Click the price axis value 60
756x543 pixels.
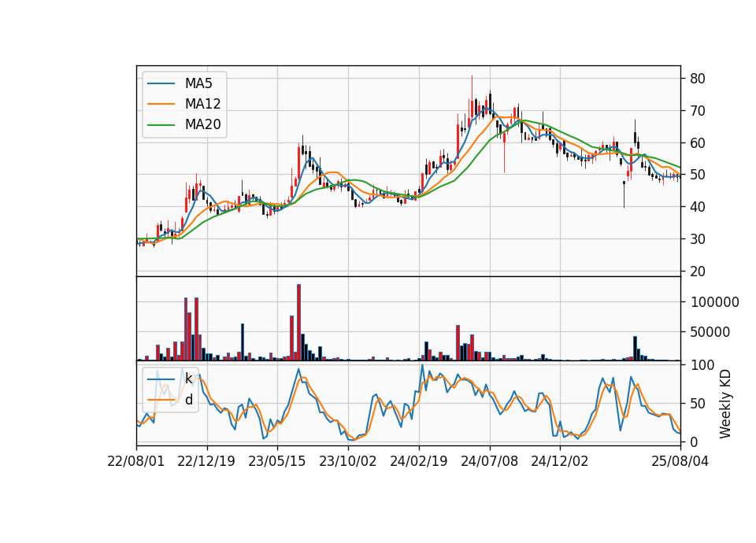(697, 143)
